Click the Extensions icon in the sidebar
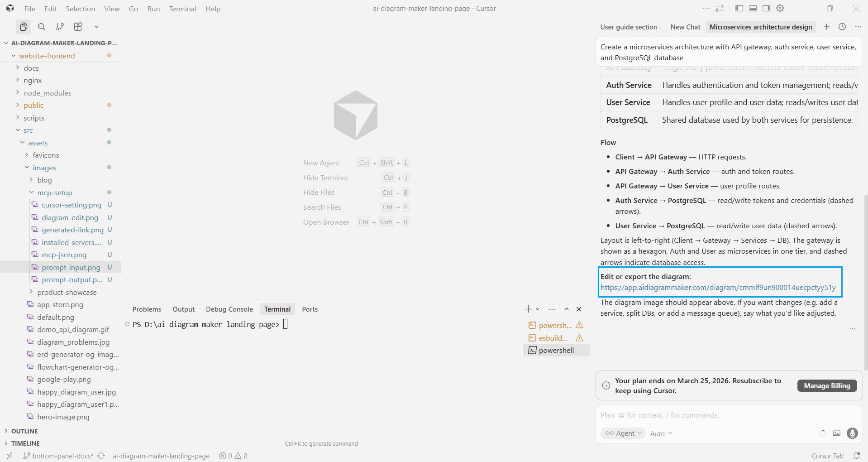 [x=78, y=27]
